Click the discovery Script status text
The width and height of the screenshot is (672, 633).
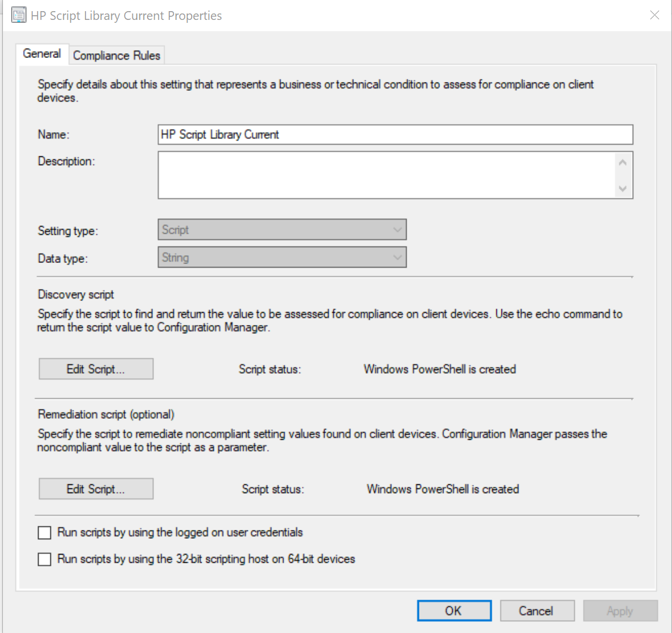point(439,369)
